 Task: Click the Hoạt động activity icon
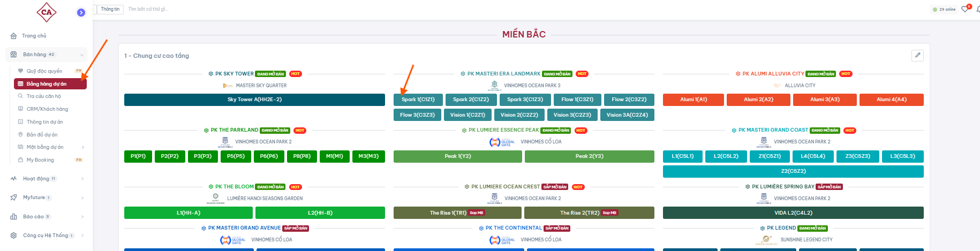pos(13,179)
